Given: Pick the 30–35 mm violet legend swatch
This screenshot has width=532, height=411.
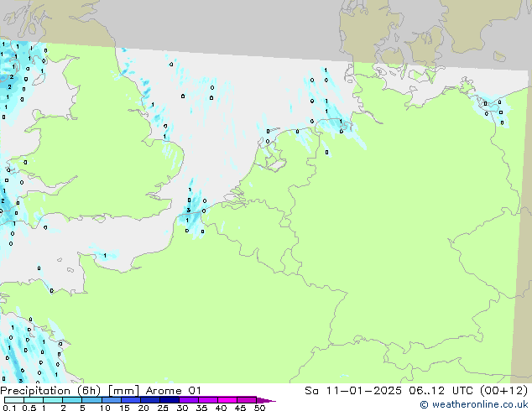Looking at the screenshot, I should (x=188, y=400).
